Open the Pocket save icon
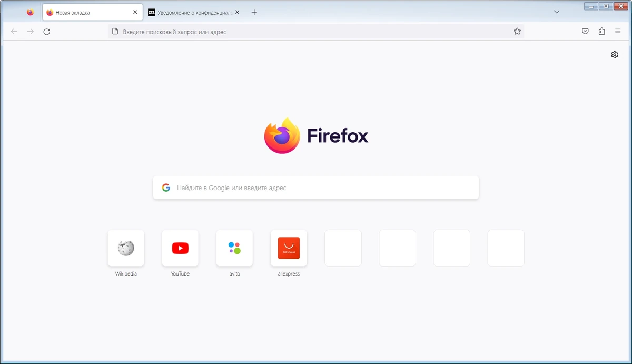Screen dimensions: 632x364 [585, 32]
